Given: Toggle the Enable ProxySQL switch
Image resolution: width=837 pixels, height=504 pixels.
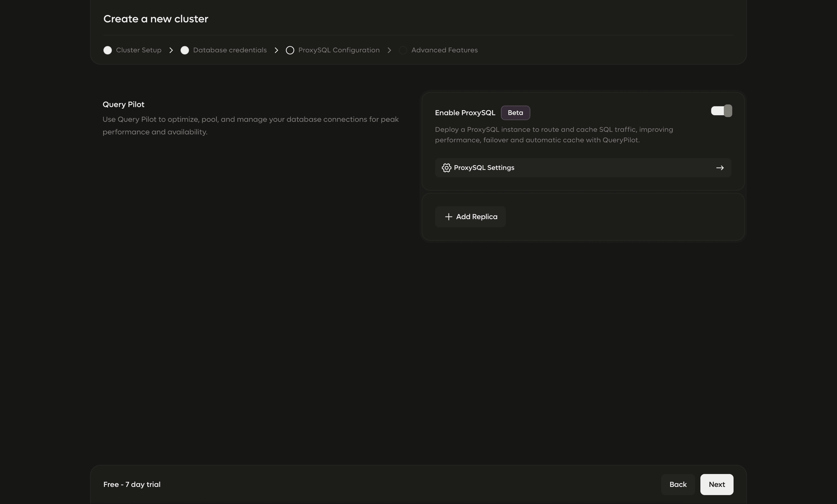Looking at the screenshot, I should coord(721,111).
